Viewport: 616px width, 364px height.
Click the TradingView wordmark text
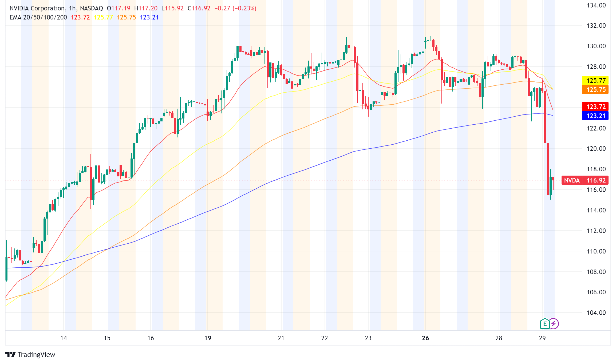pos(36,354)
